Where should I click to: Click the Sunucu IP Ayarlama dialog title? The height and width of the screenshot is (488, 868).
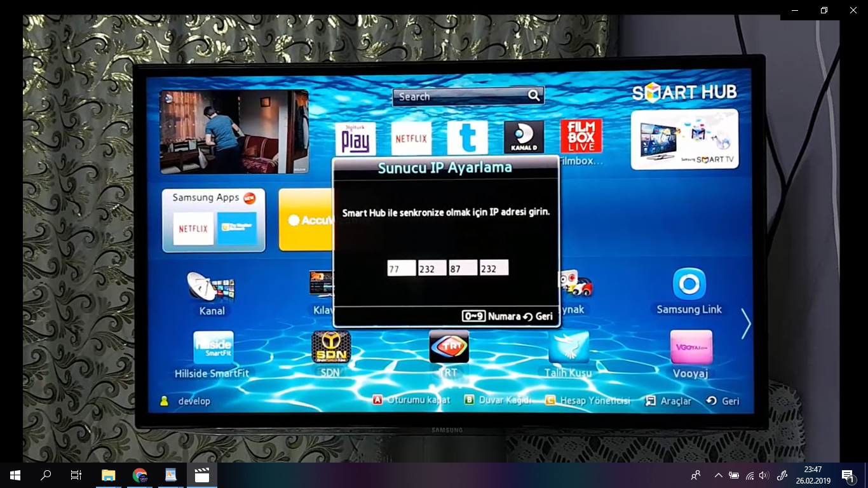coord(445,168)
